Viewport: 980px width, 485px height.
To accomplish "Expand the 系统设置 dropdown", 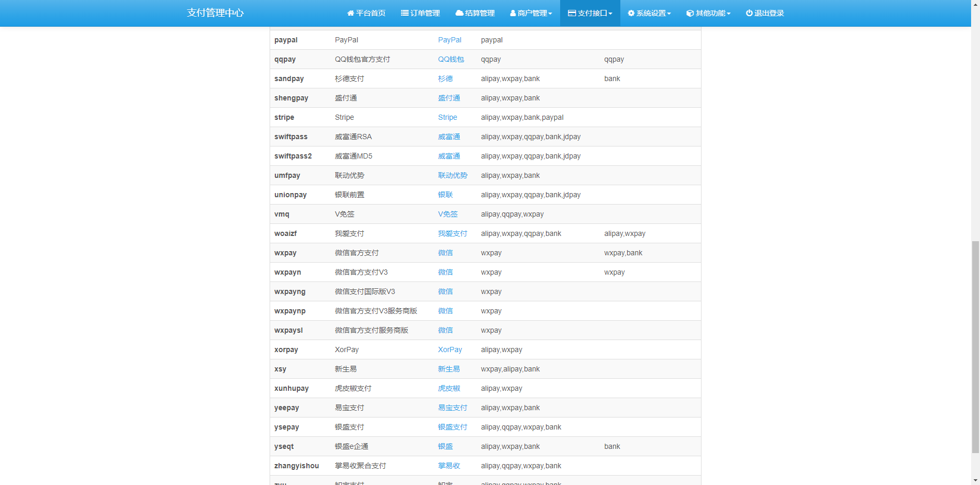I will tap(649, 13).
